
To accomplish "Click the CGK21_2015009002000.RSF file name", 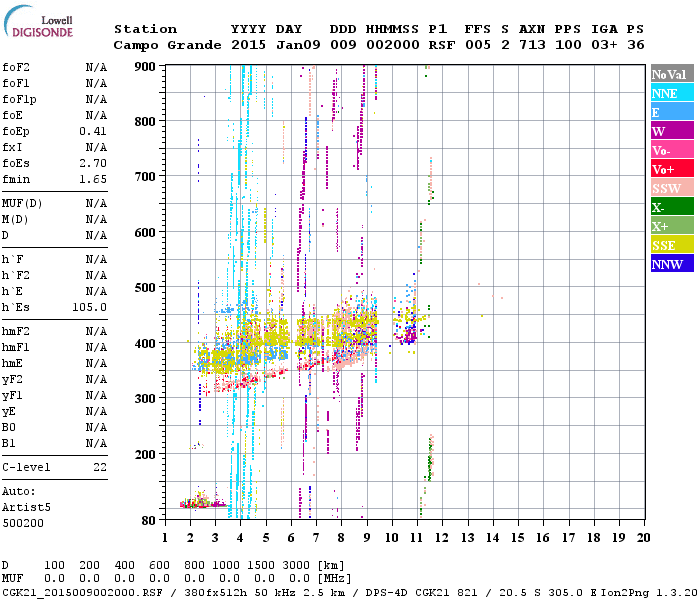I will coord(82,592).
